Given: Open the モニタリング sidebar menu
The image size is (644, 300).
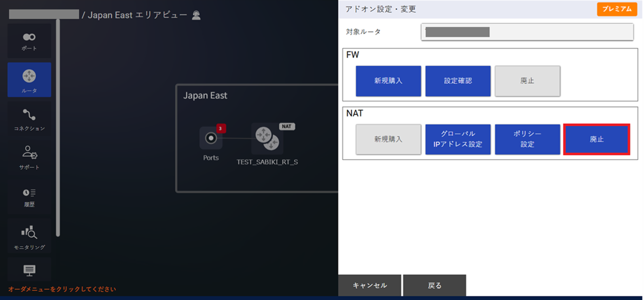Looking at the screenshot, I should point(29,236).
